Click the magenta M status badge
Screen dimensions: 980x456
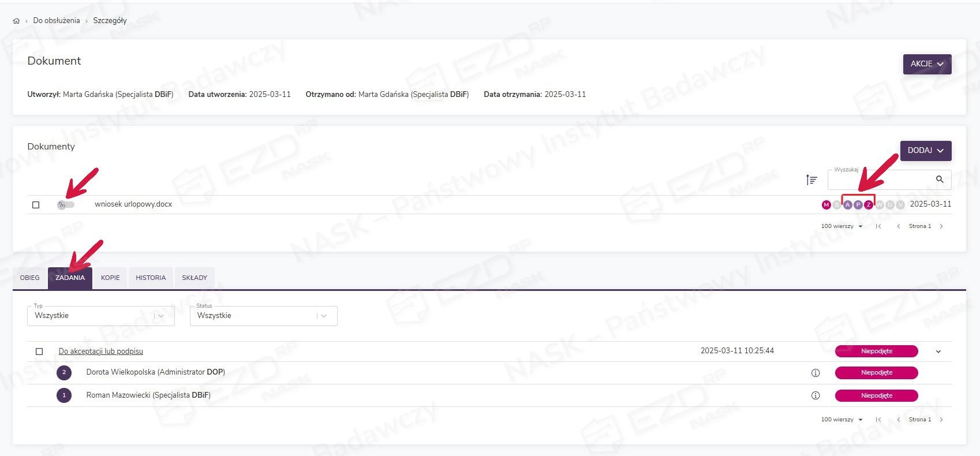coord(826,205)
